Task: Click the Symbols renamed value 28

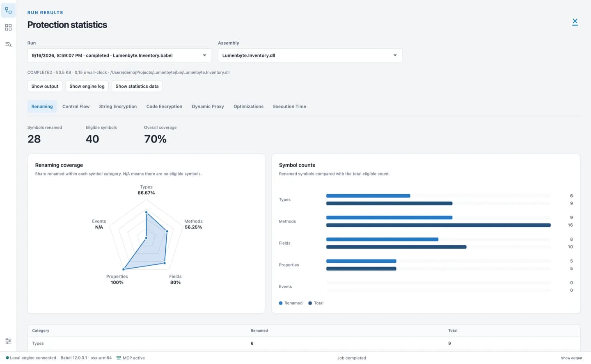Action: (34, 139)
